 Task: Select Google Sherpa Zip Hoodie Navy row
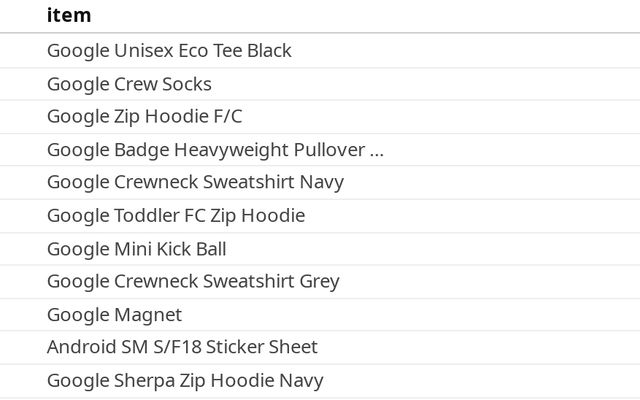[x=185, y=380]
